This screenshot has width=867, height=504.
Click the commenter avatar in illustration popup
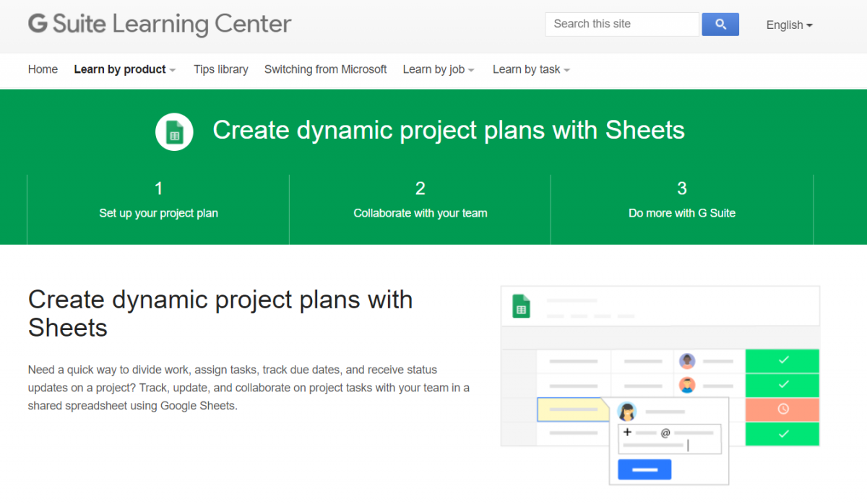pyautogui.click(x=627, y=412)
